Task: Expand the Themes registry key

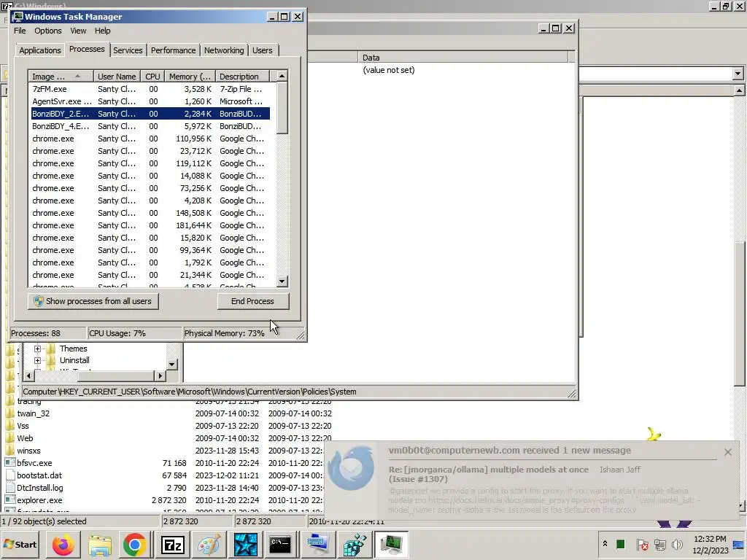Action: point(38,349)
